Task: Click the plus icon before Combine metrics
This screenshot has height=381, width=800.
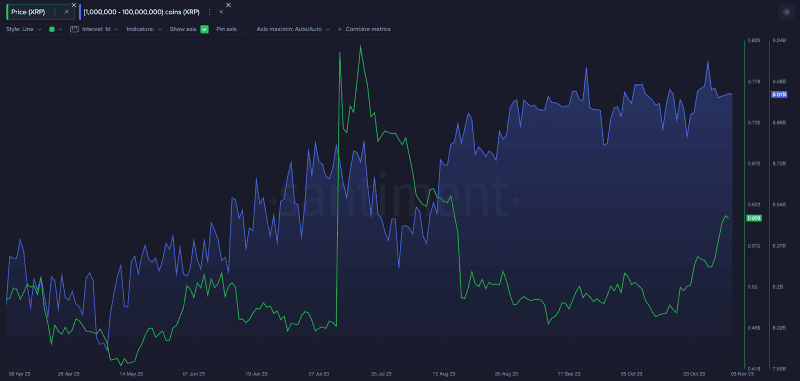Action: (340, 29)
